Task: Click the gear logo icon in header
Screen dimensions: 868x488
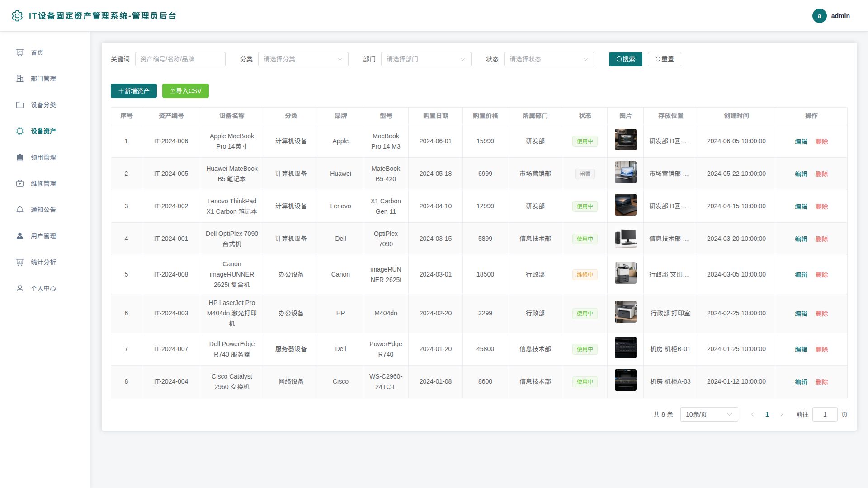Action: (x=17, y=16)
